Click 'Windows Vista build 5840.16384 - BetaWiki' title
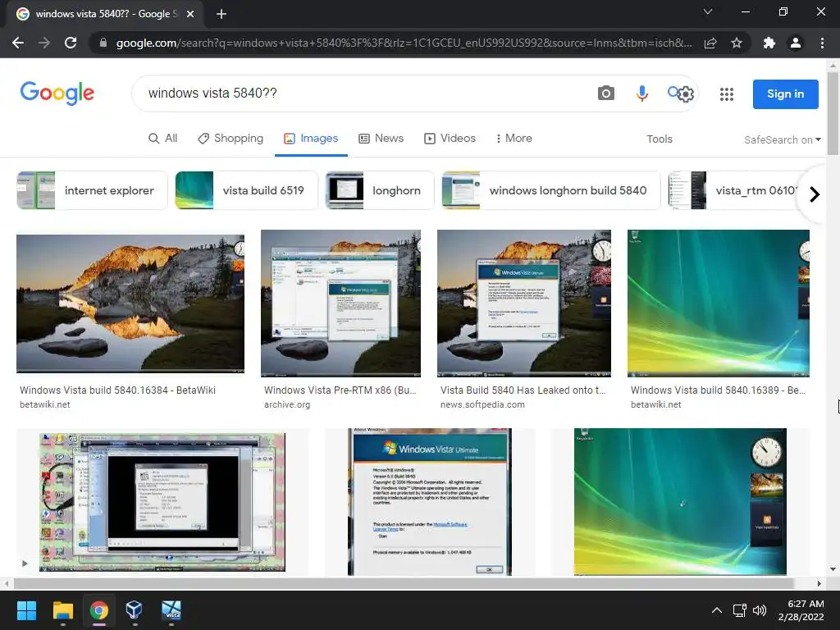 tap(118, 390)
